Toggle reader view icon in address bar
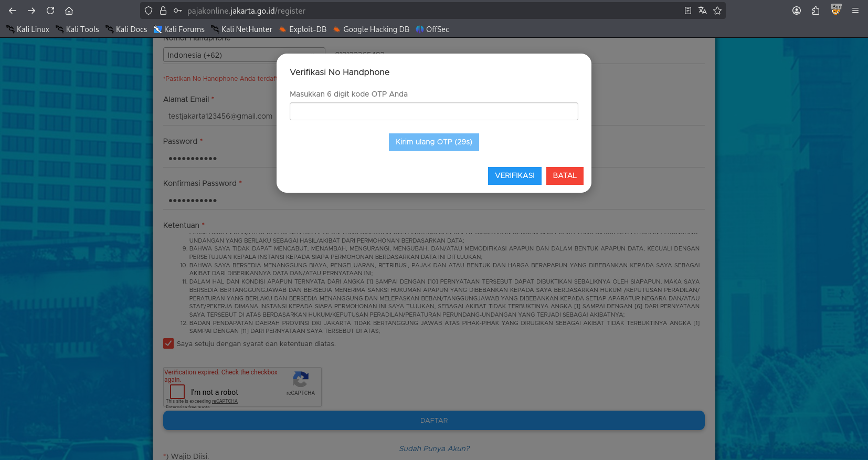Image resolution: width=868 pixels, height=460 pixels. 688,11
